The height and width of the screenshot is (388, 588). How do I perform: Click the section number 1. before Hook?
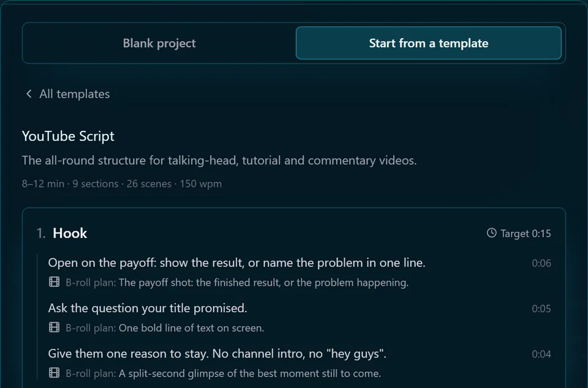click(41, 233)
